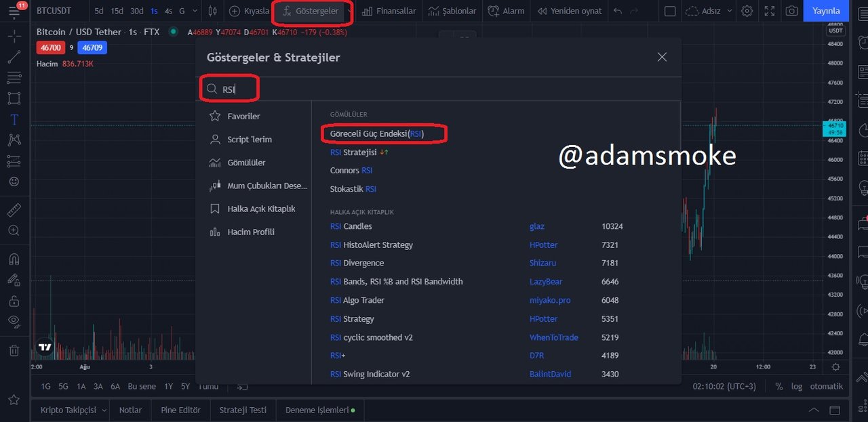Select the zoom in tool
Image resolution: width=868 pixels, height=422 pixels.
[x=14, y=231]
